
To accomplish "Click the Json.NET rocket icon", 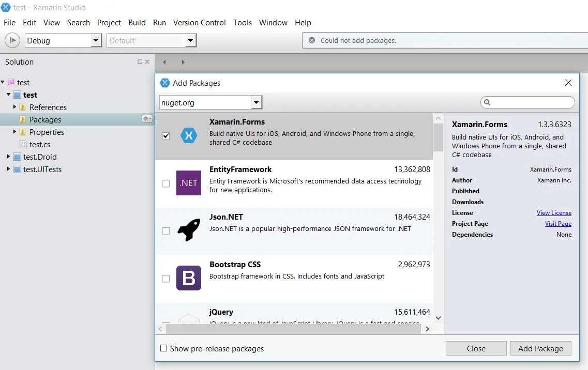I will click(189, 230).
